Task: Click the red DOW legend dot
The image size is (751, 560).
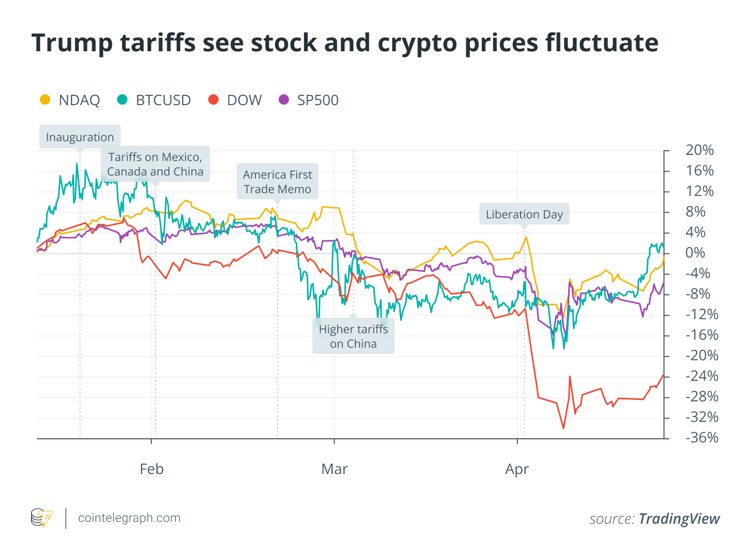Action: click(x=213, y=99)
